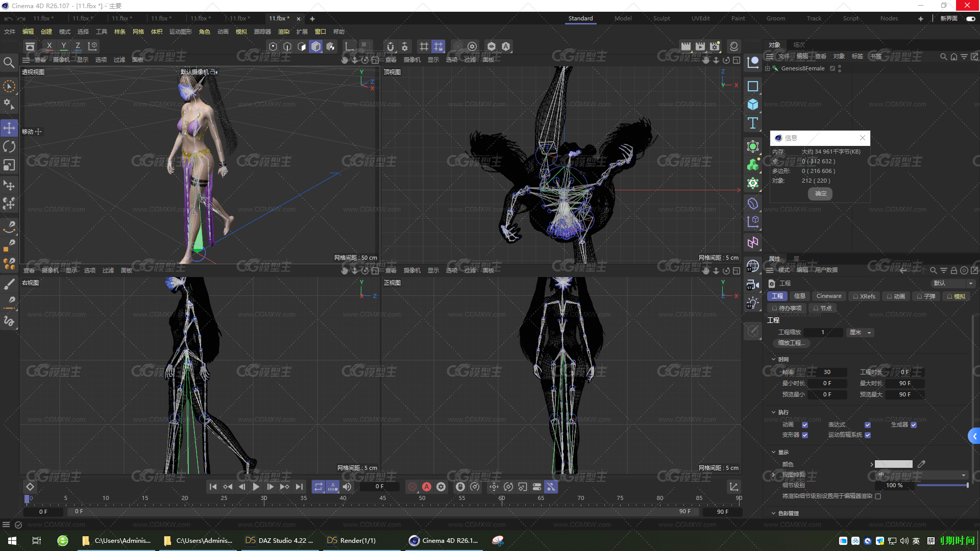
Task: Click the search icon in Object Manager header
Action: 943,57
